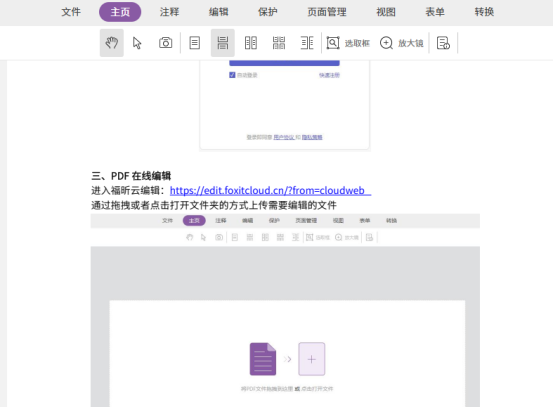Viewport: 554px width, 408px height.
Task: Open the edit.foxitcloud.cn hyperlink
Action: pos(270,190)
